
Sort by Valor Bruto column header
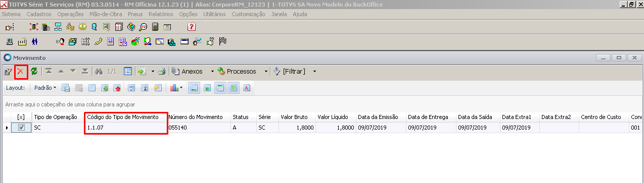coord(297,117)
